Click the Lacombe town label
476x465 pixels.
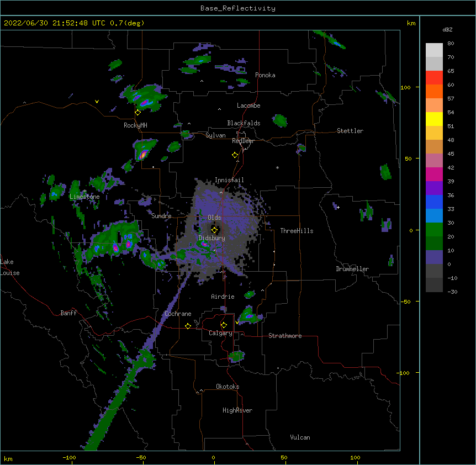pyautogui.click(x=248, y=105)
